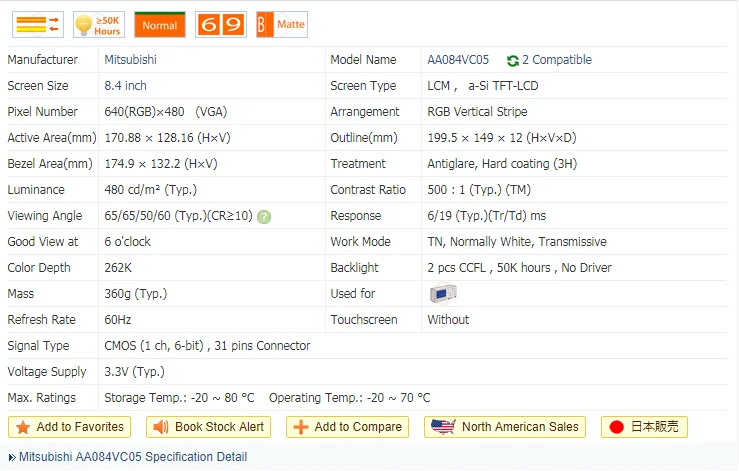Click the Viewing Angle help question icon
739x471 pixels.
pos(264,217)
